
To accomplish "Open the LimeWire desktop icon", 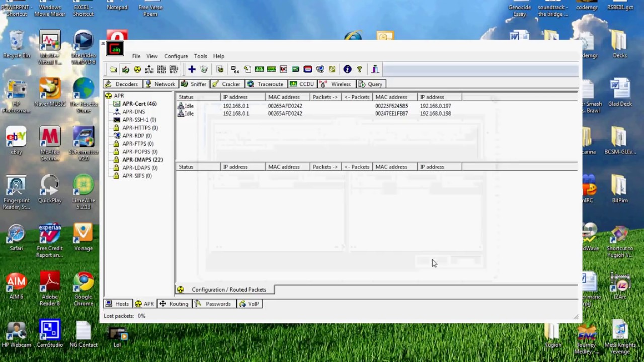I will 84,193.
